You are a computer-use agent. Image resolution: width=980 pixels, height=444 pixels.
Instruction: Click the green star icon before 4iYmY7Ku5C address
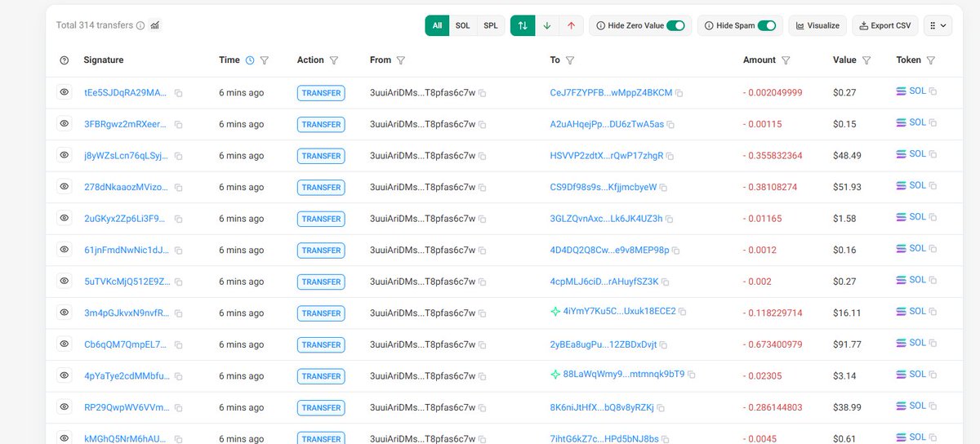(x=555, y=312)
